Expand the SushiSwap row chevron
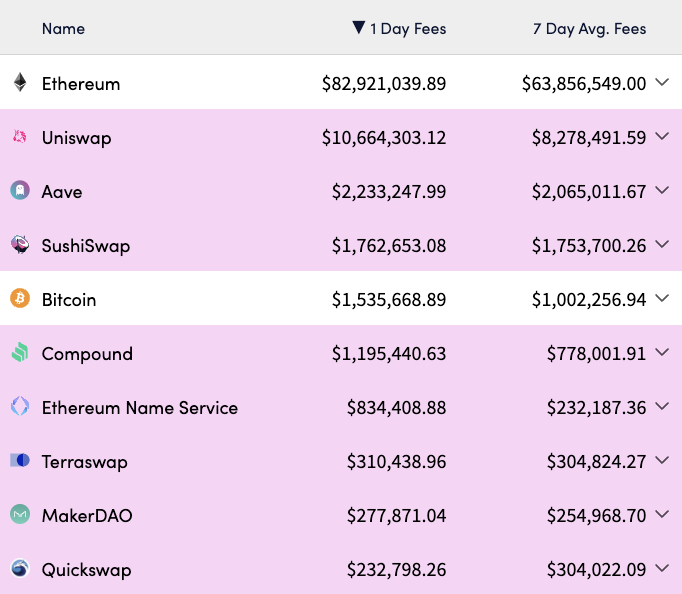This screenshot has height=594, width=682. [x=662, y=244]
